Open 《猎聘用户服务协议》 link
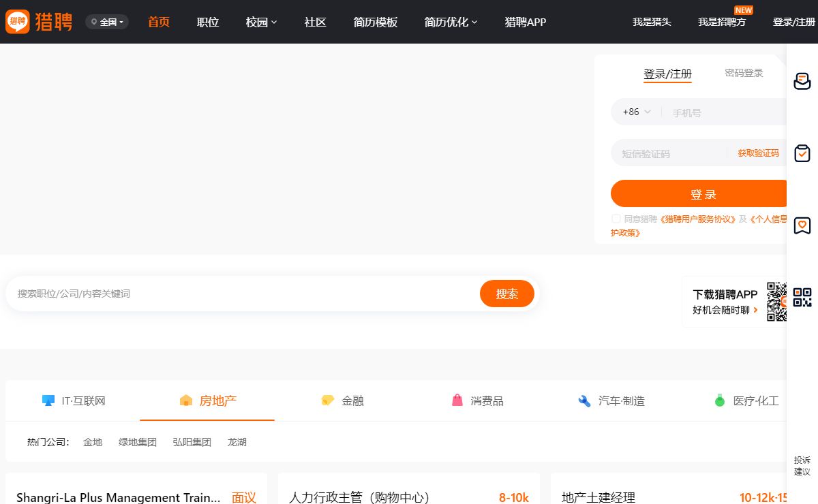The height and width of the screenshot is (504, 818). (698, 219)
